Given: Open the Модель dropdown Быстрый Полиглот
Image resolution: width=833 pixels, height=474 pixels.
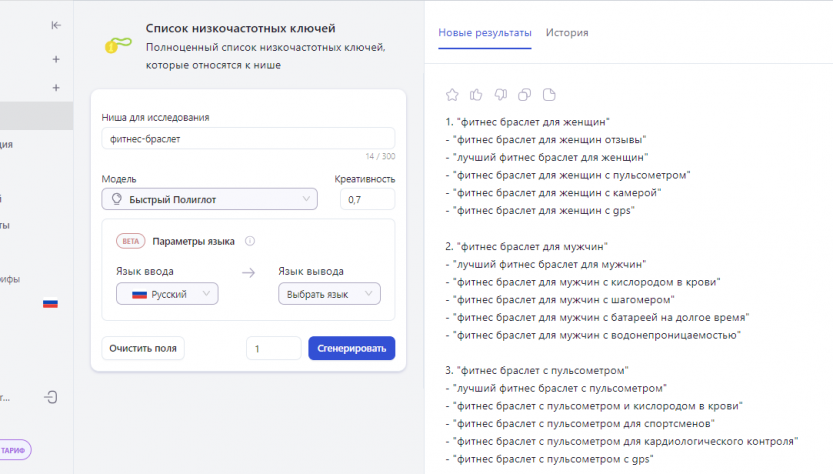Looking at the screenshot, I should 209,200.
